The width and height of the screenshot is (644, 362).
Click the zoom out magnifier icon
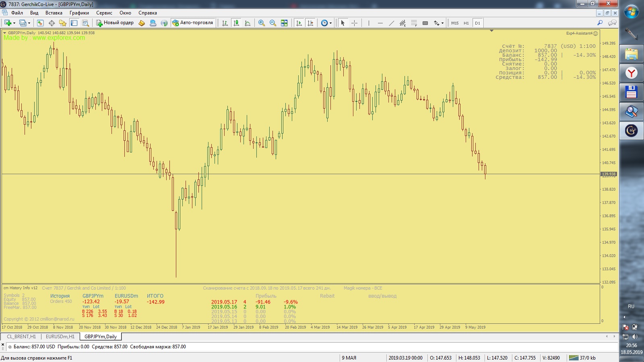pos(273,23)
